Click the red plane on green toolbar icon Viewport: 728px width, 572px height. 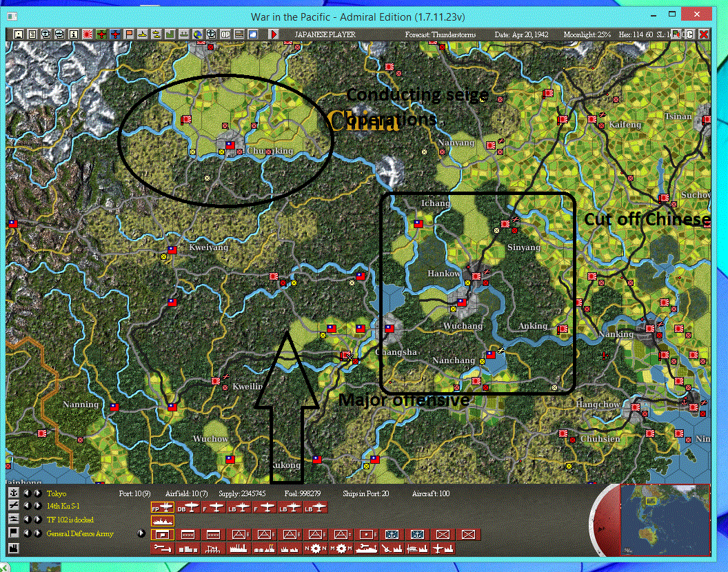coord(101,34)
